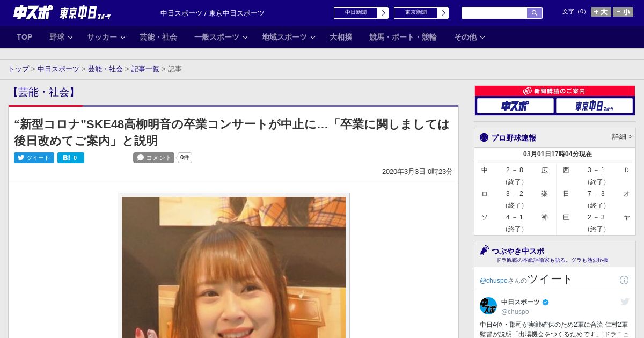Click the subscription 東京中日スポーツ banner

[x=595, y=106]
